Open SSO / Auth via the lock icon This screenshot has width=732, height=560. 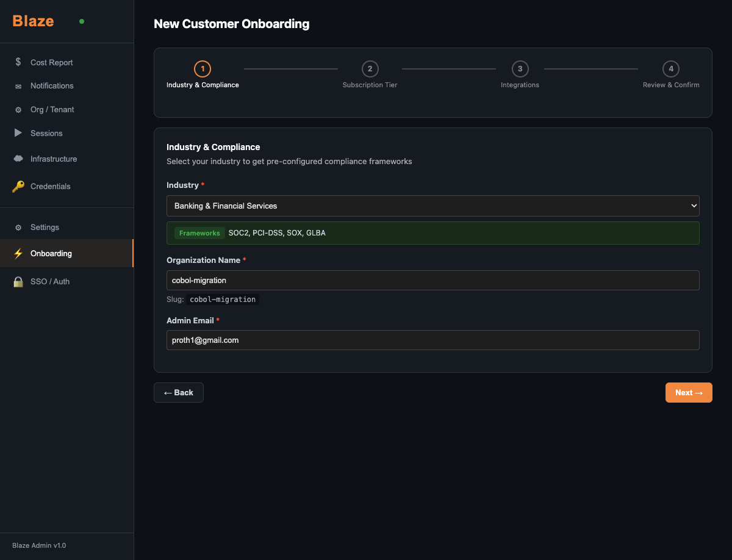click(18, 281)
